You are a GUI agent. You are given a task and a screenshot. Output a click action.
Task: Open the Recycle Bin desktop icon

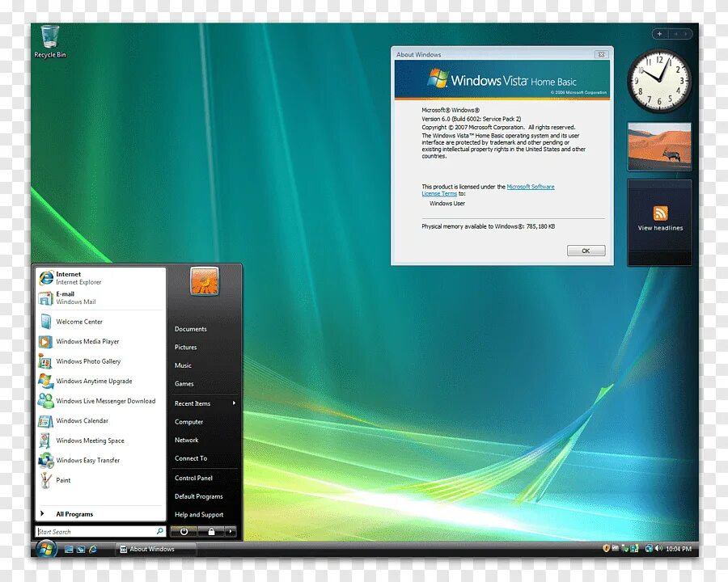pyautogui.click(x=49, y=42)
